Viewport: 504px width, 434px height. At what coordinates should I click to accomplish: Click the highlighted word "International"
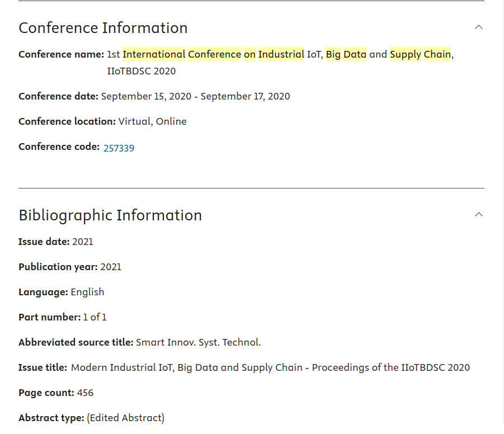[154, 54]
